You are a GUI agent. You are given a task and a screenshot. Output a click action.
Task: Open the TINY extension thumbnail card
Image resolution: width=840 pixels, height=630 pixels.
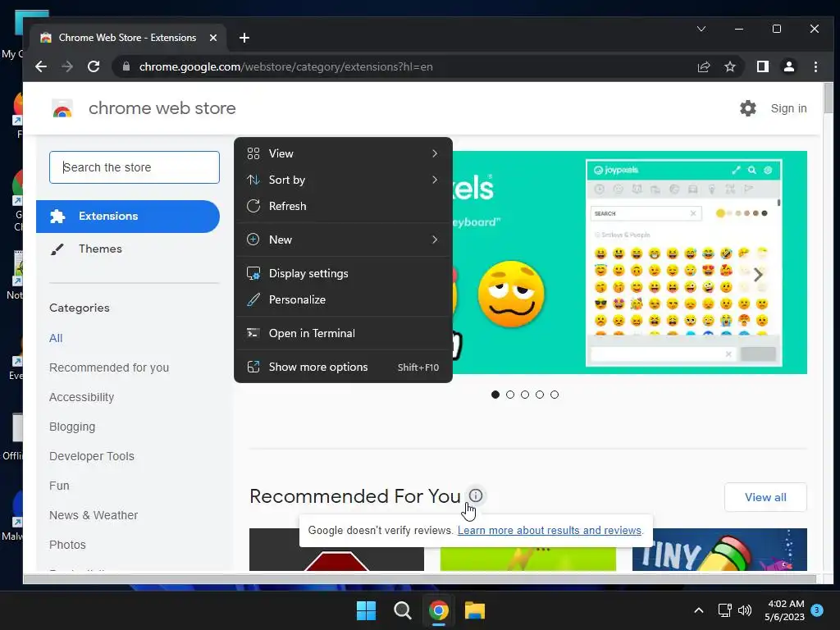(x=719, y=550)
